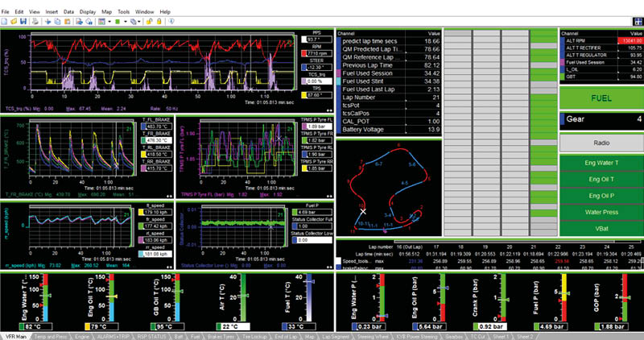Image resolution: width=644 pixels, height=340 pixels.
Task: Click the open folder toolbar icon
Action: click(14, 22)
